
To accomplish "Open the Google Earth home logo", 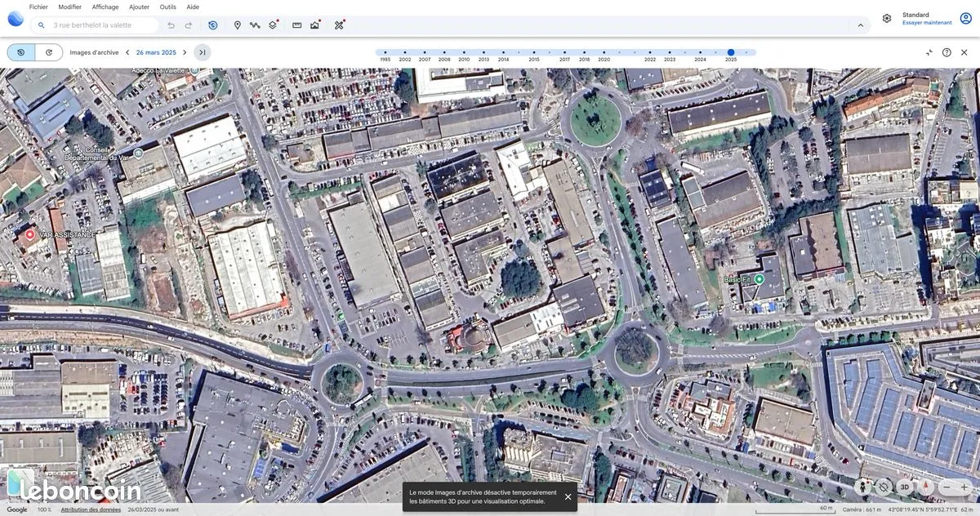I will click(16, 18).
